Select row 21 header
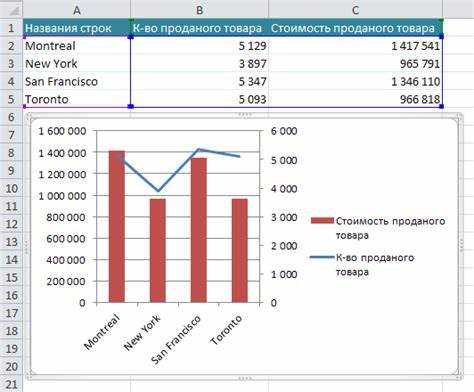This screenshot has width=474, height=392. click(x=11, y=384)
